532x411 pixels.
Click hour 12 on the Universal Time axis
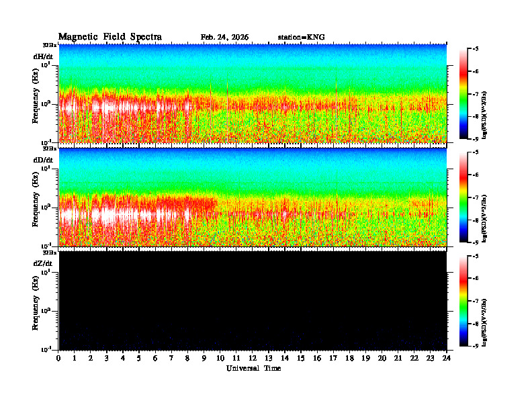[x=253, y=359]
